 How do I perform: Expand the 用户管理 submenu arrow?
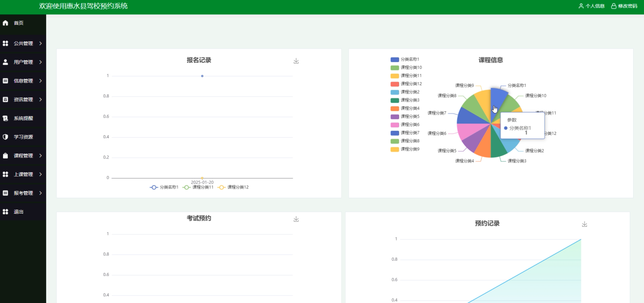tap(40, 62)
